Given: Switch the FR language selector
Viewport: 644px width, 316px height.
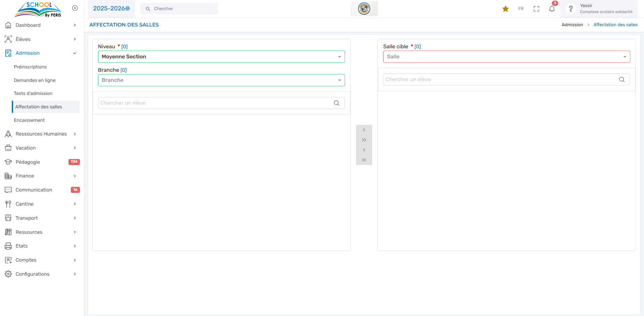Looking at the screenshot, I should click(521, 9).
